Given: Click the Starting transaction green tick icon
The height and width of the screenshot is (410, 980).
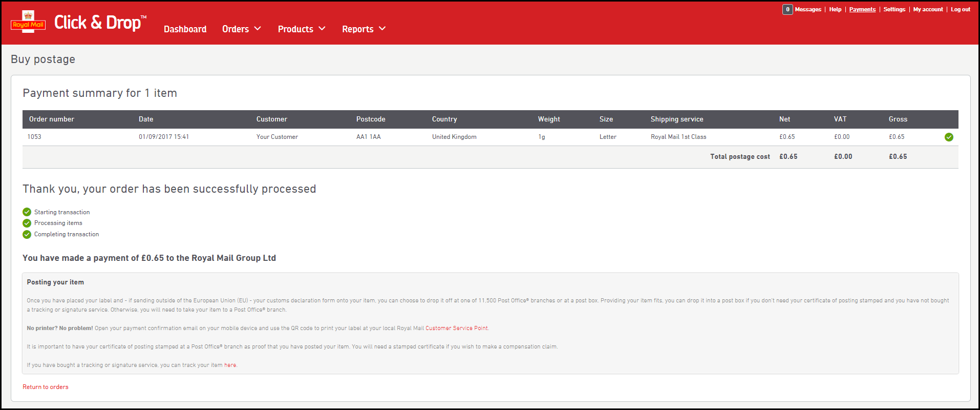Looking at the screenshot, I should point(27,212).
